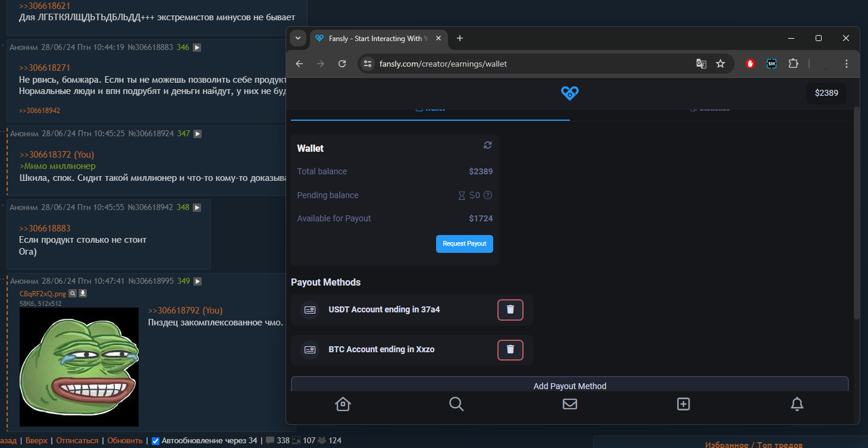
Task: Click the Pending balance help icon
Action: point(488,195)
